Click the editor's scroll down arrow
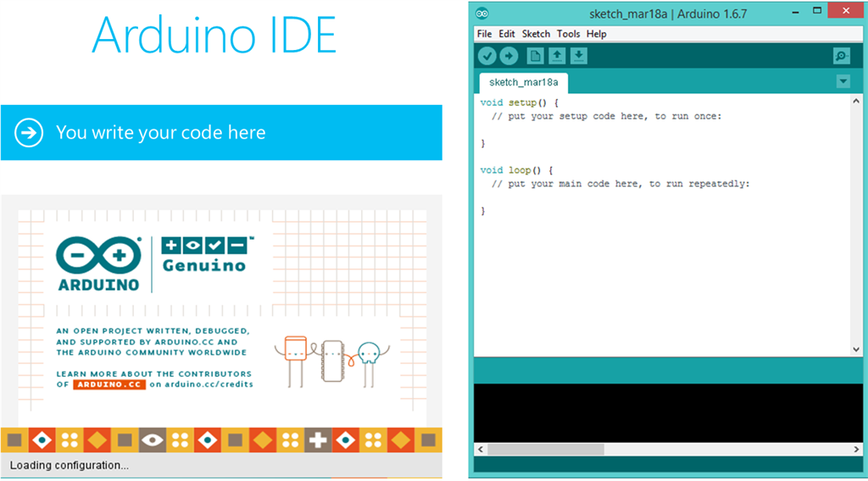The image size is (868, 481). click(x=855, y=350)
